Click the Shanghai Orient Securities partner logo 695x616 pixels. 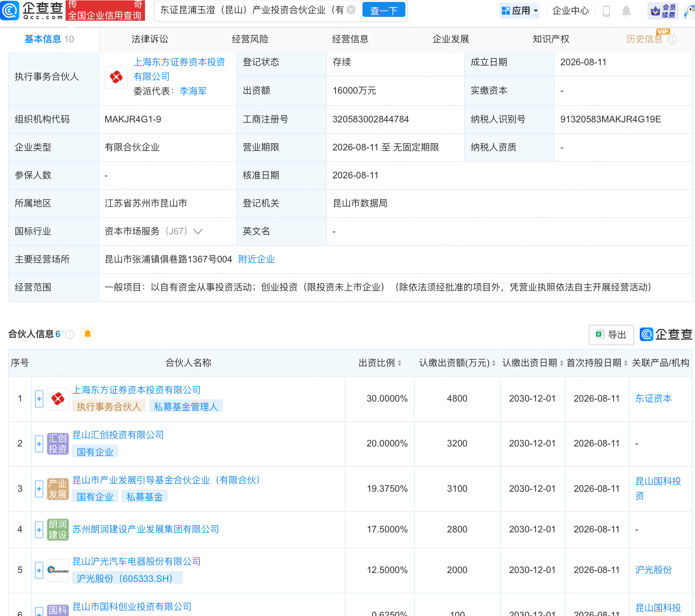point(58,399)
